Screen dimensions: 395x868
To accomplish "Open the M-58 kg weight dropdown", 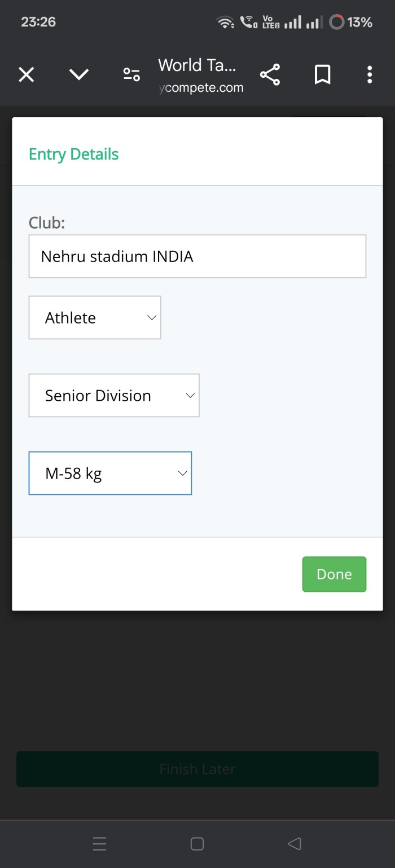I will click(x=110, y=473).
